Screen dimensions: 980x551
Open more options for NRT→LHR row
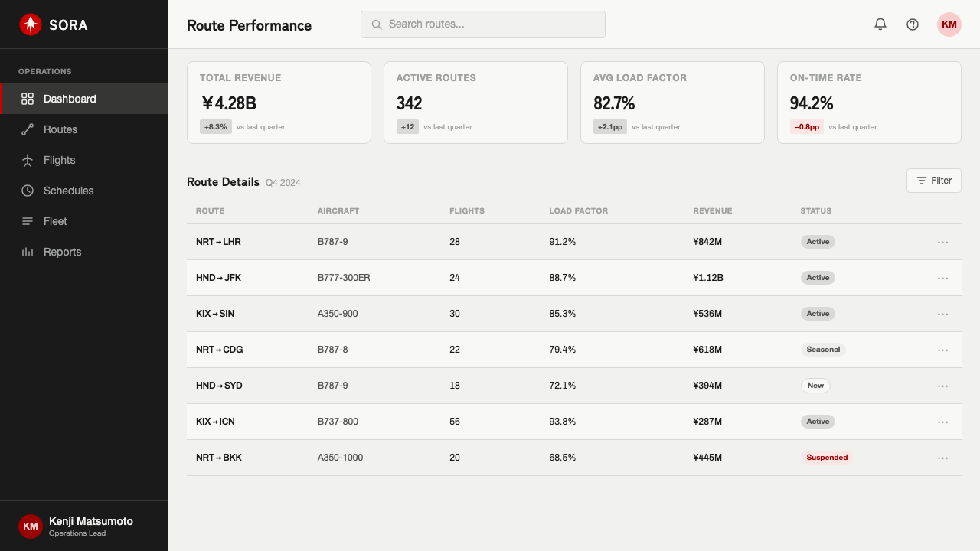coord(943,242)
